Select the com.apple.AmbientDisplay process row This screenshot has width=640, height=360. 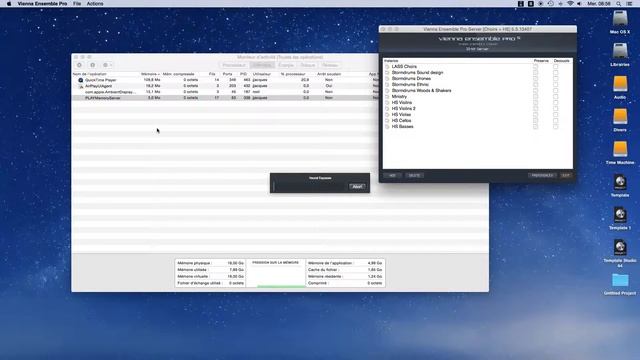point(225,92)
